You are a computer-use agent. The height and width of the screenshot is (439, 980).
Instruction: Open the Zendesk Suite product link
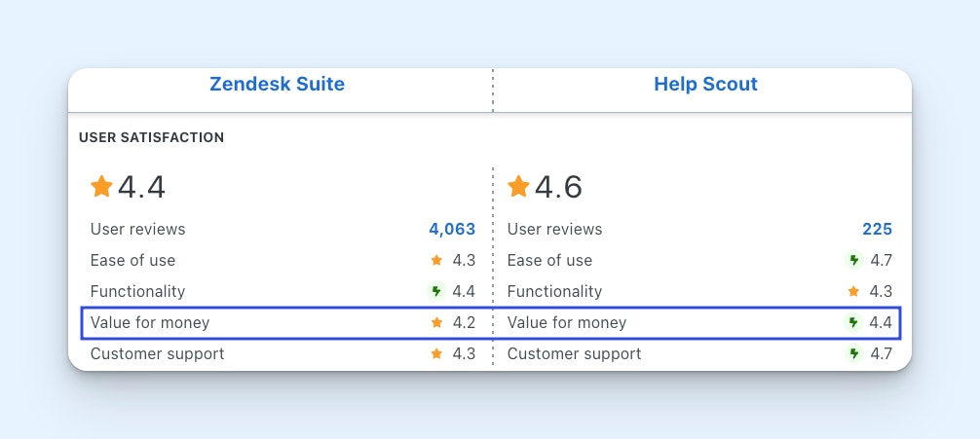point(277,84)
